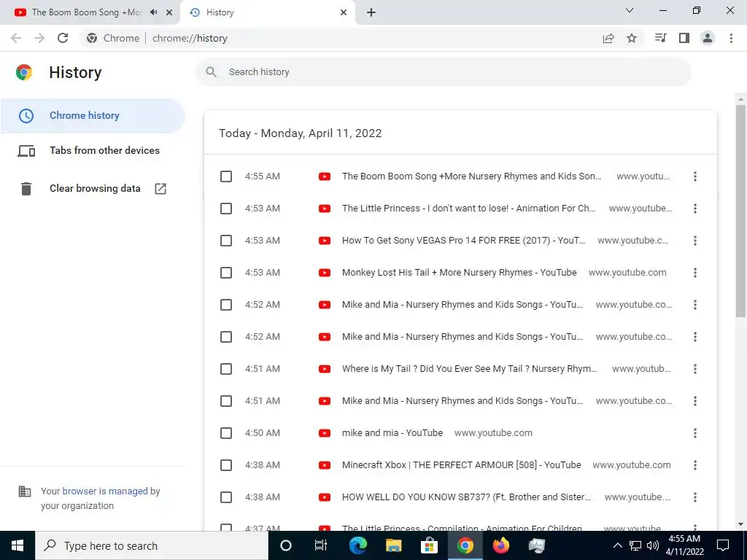Check the Boom Boom Song 4:55 AM entry
Viewport: 747px width, 560px height.
[x=226, y=176]
